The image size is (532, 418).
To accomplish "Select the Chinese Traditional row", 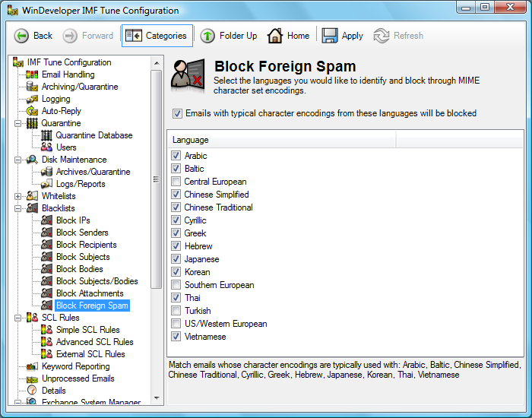I will click(218, 207).
